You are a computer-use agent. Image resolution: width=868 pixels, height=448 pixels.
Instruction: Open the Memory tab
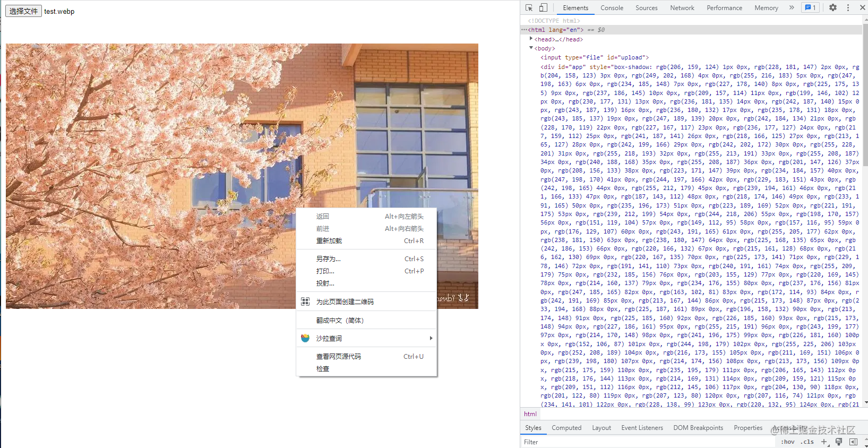[766, 8]
